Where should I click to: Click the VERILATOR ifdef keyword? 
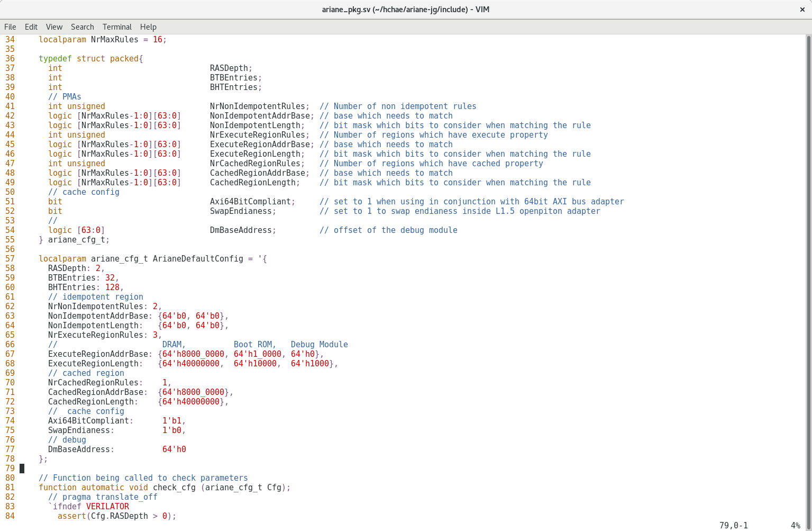tap(107, 507)
